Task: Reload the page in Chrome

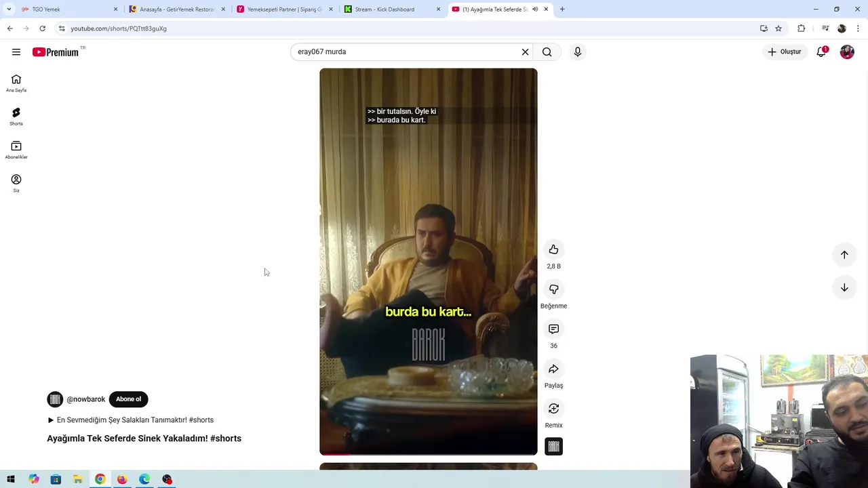Action: tap(42, 28)
